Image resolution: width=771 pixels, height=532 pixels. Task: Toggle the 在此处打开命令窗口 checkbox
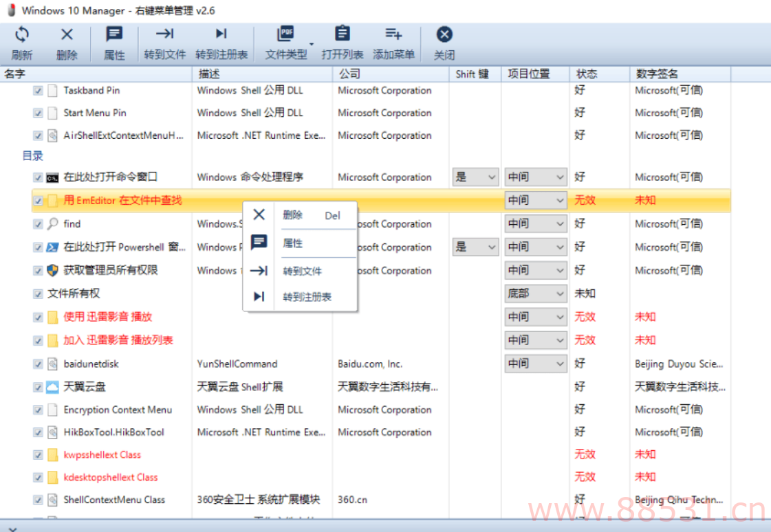38,177
